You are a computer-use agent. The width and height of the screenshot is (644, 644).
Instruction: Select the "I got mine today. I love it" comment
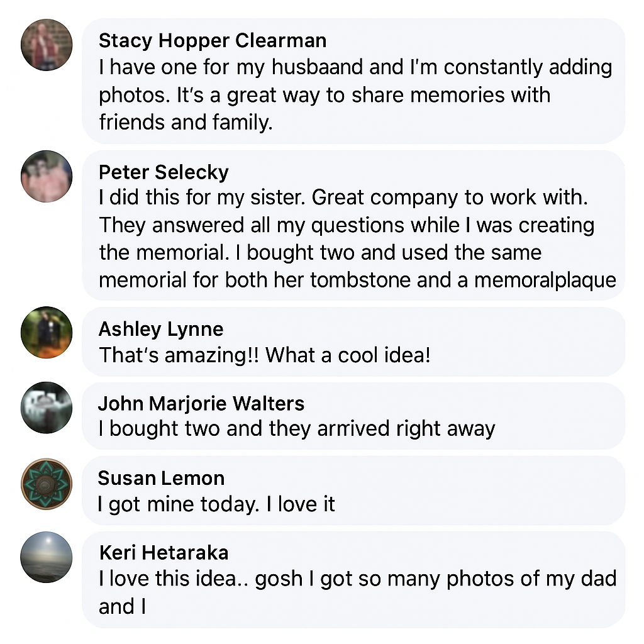tap(216, 504)
